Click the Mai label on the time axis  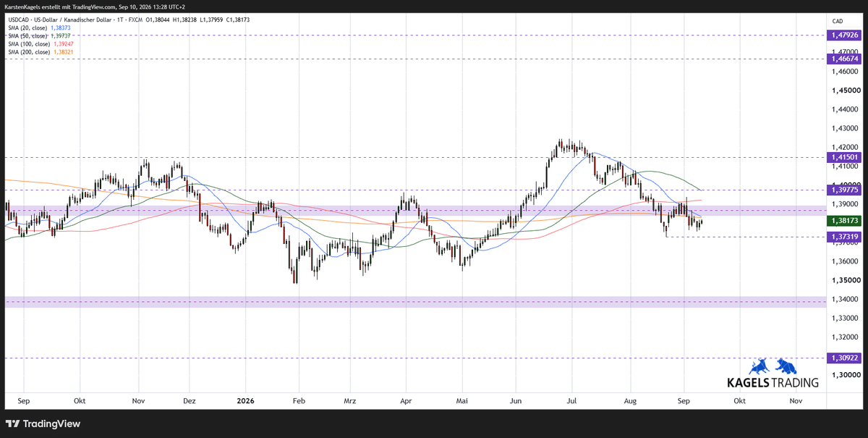point(461,400)
